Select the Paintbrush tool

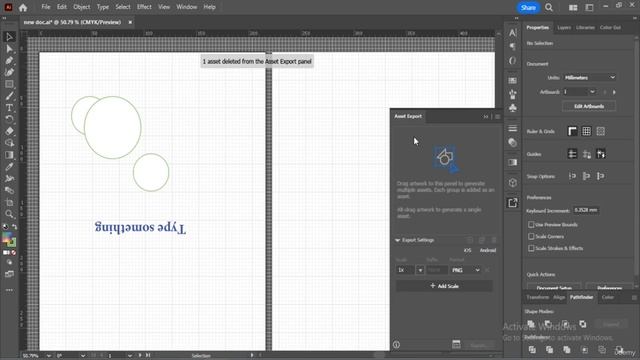click(9, 96)
